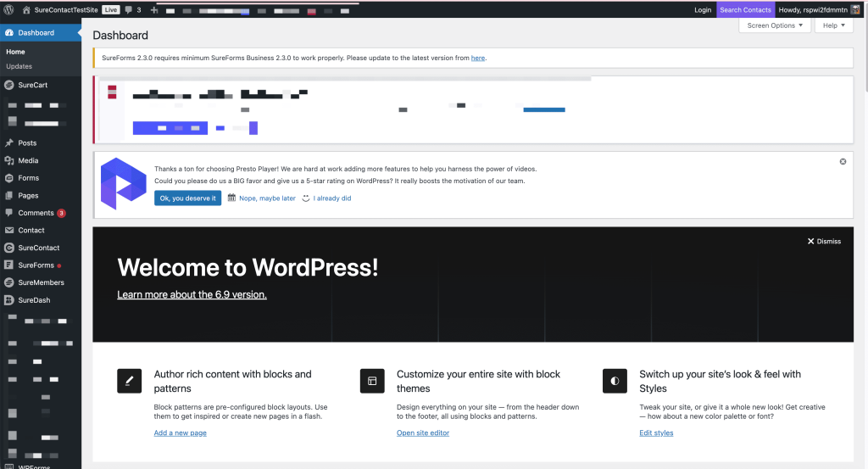Open the comments bubble in admin bar

133,10
